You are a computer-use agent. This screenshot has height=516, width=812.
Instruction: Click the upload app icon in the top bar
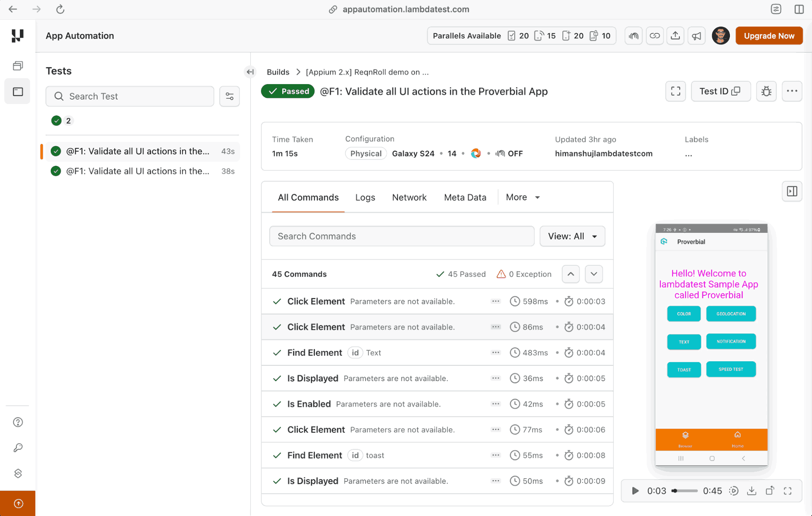click(676, 36)
